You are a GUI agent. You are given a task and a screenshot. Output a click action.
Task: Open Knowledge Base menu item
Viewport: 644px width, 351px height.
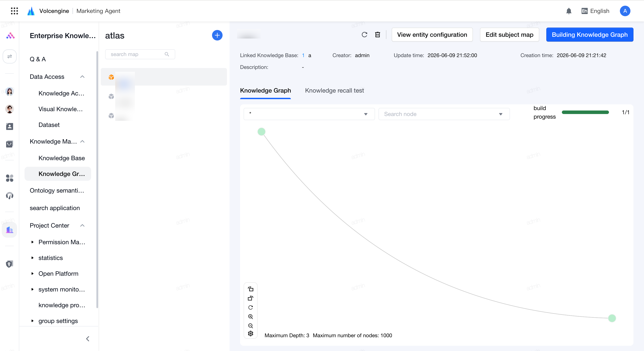[62, 158]
